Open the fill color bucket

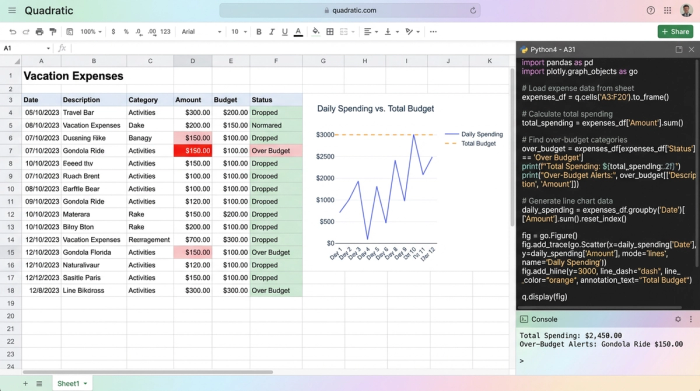tap(316, 32)
